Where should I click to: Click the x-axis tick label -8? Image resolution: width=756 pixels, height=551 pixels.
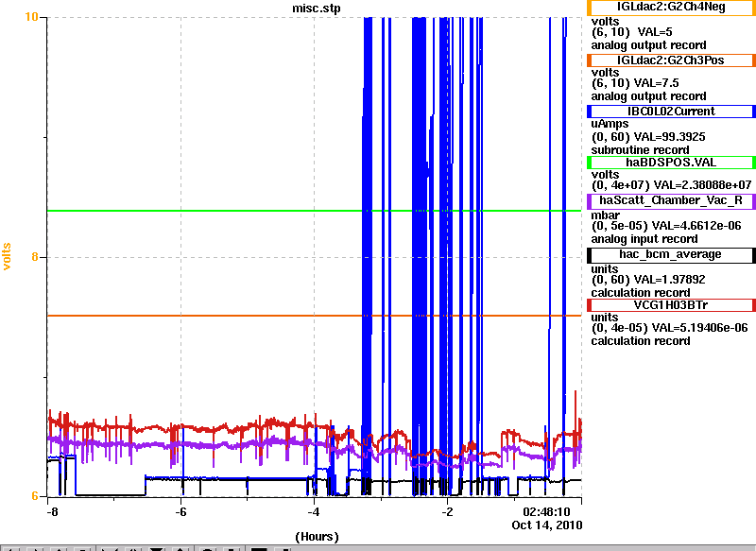click(52, 511)
